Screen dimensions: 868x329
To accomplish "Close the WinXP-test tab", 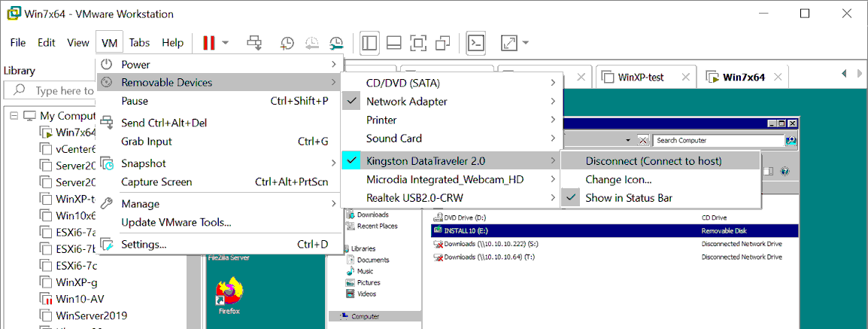I will (x=685, y=77).
